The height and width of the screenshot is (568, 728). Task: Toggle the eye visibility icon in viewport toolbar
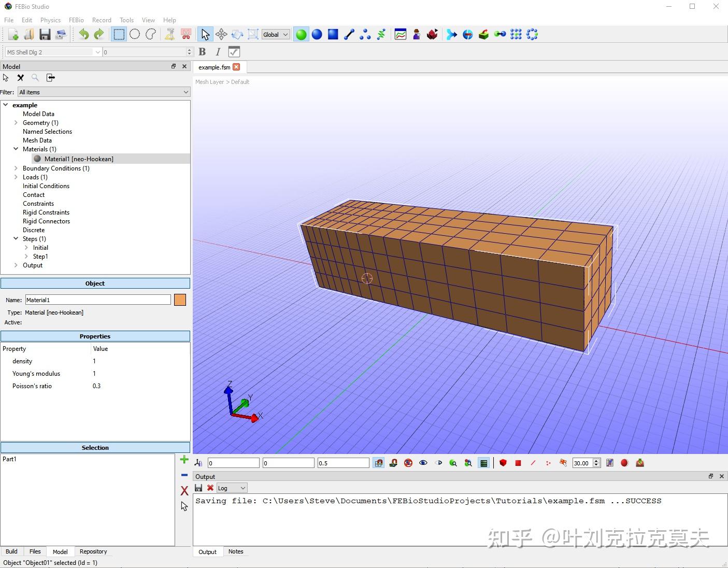click(x=423, y=463)
